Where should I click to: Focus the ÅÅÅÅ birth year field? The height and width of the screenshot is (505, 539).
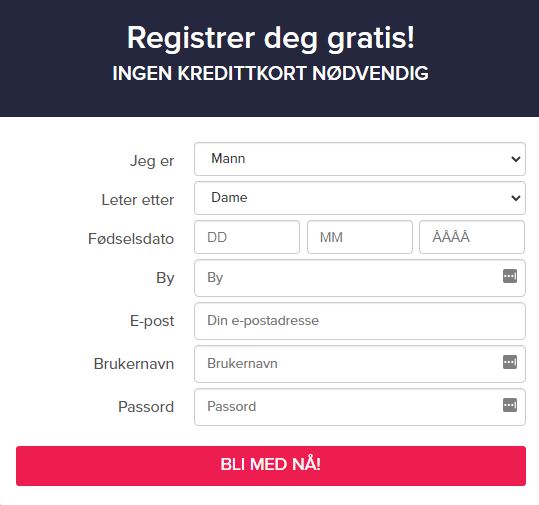[x=472, y=237]
